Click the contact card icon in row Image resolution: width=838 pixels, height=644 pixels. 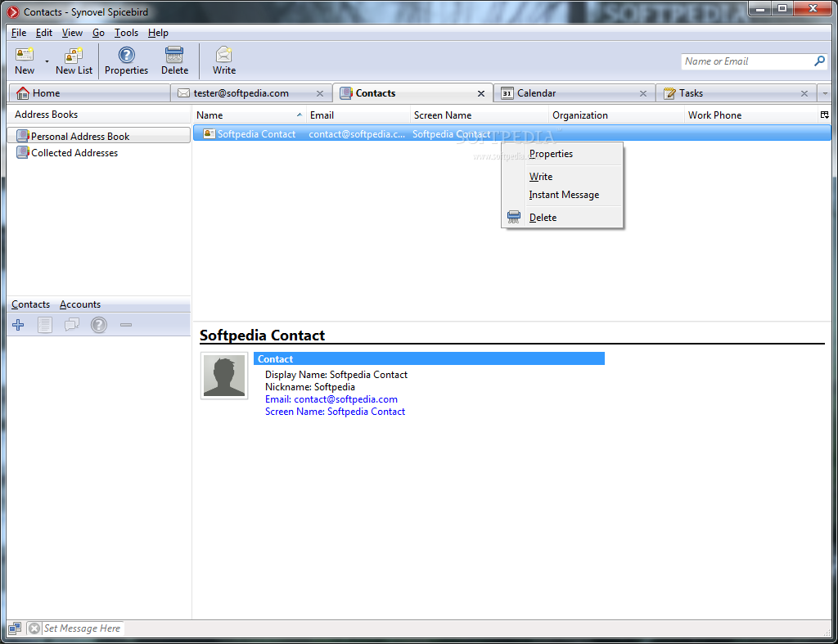[209, 133]
